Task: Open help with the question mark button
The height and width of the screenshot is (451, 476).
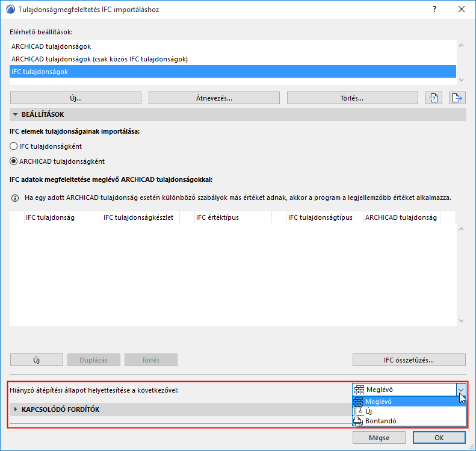Action: [434, 10]
